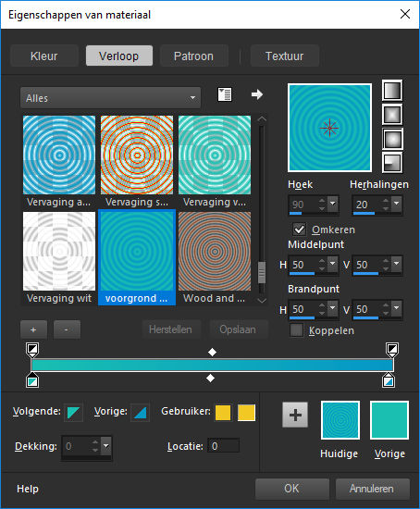Switch to the Verloop tab

[119, 56]
